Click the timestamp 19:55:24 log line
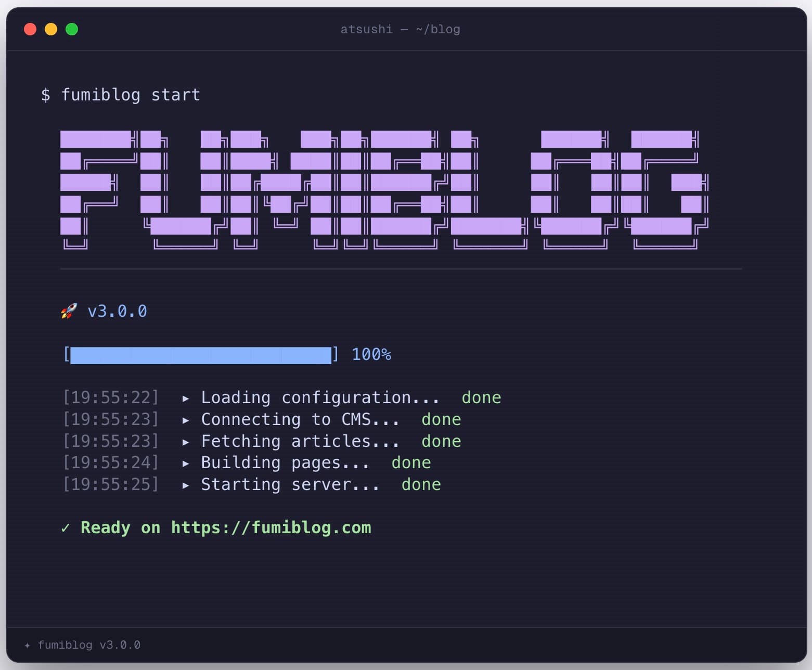 click(111, 462)
